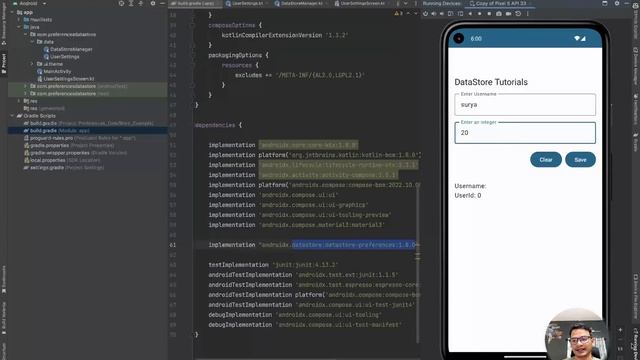Select Copy of Pixel 5 API 33 tab
The height and width of the screenshot is (360, 640).
501,3
